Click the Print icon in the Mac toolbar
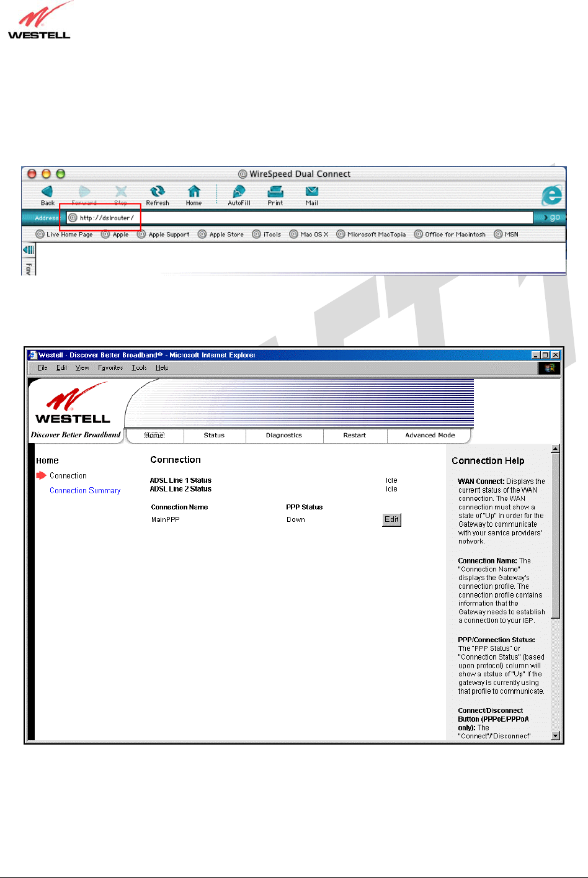This screenshot has height=878, width=588. 275,192
